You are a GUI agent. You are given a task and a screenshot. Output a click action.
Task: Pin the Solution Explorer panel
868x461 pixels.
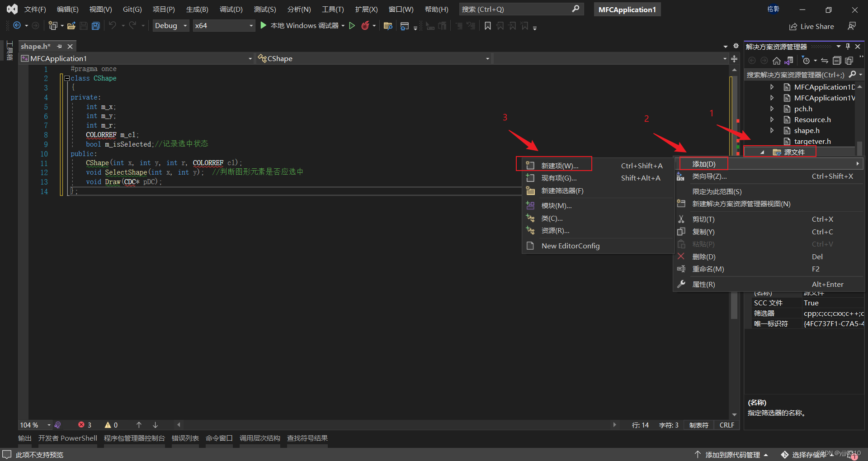848,46
